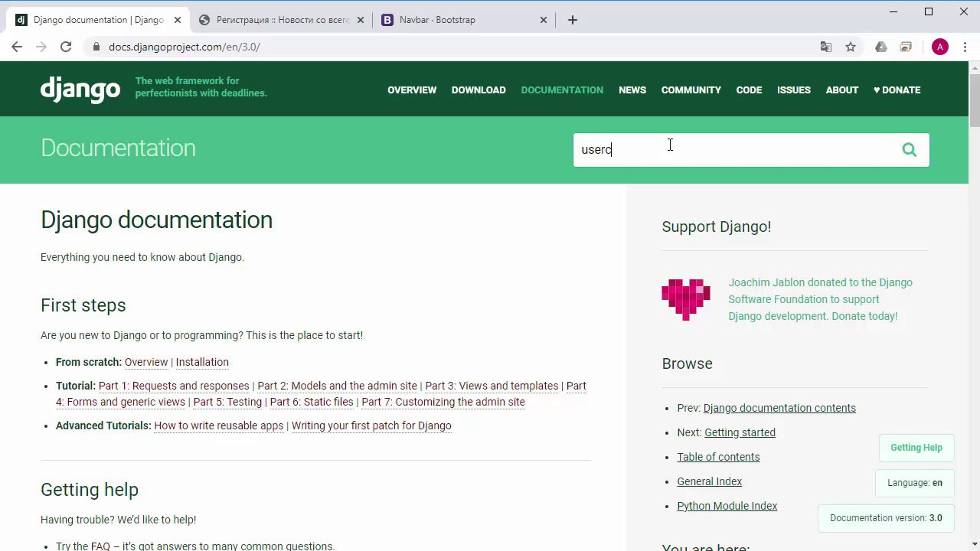980x551 pixels.
Task: Click the extension icon beside profile avatar
Action: tap(906, 47)
